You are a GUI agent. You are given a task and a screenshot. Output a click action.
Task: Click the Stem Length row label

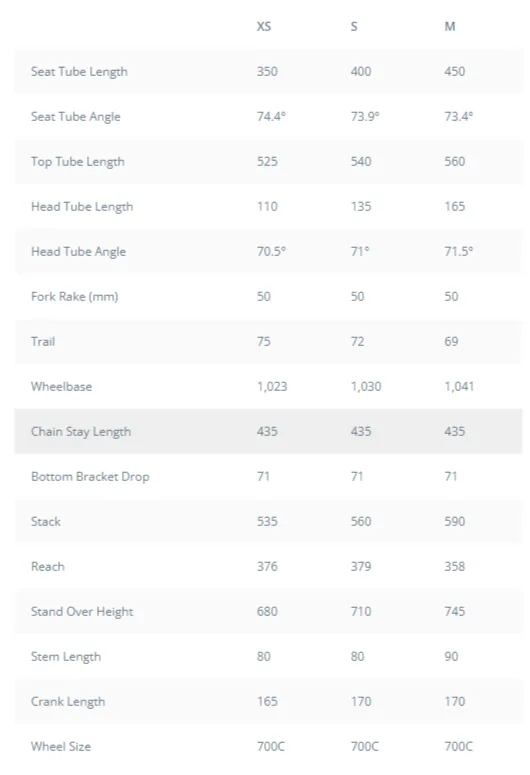tap(66, 656)
